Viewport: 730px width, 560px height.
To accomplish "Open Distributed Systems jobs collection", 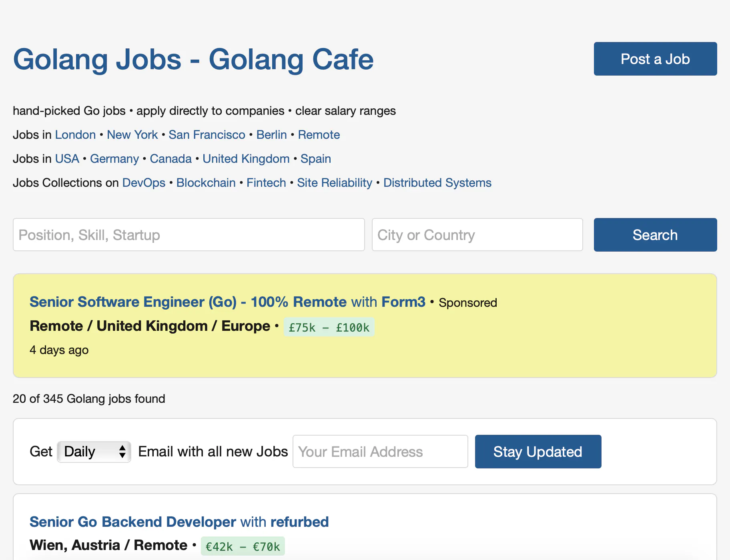I will [437, 183].
